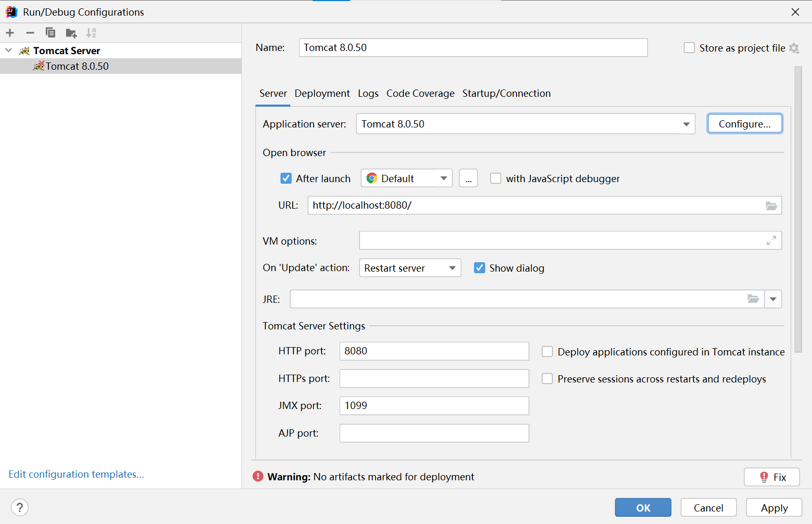This screenshot has height=524, width=812.
Task: Click the Sort Configurations alphabetically icon
Action: pos(91,33)
